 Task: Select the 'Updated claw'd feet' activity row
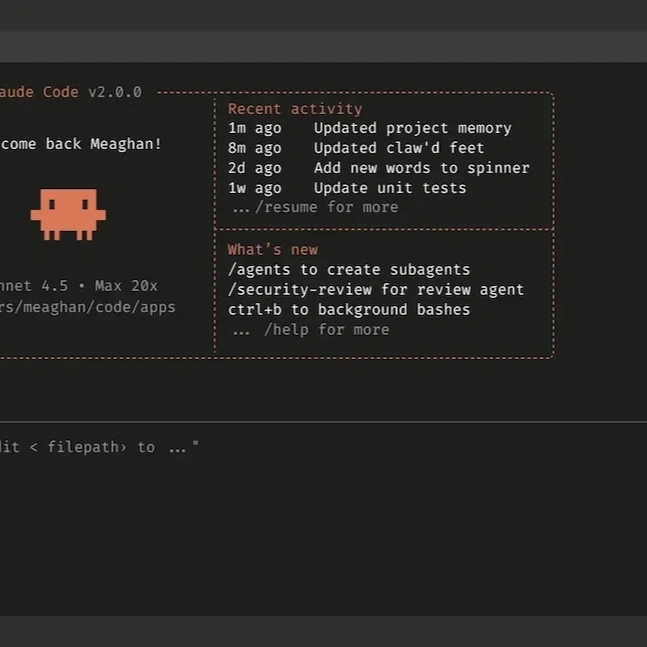(x=356, y=148)
